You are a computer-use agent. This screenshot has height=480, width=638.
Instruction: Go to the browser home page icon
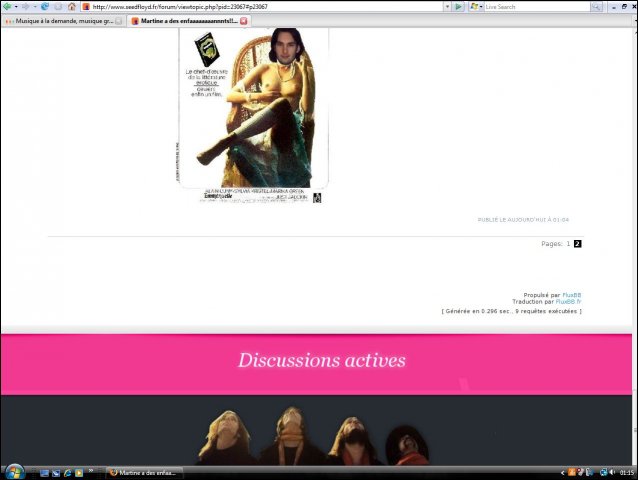coord(71,6)
